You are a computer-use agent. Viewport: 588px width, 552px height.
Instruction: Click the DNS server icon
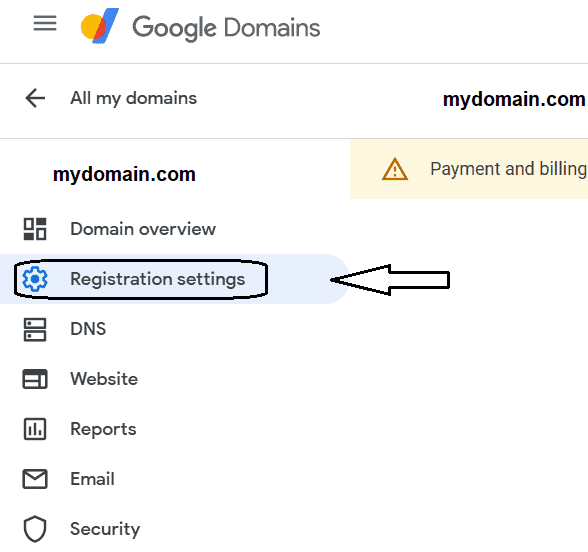[35, 330]
